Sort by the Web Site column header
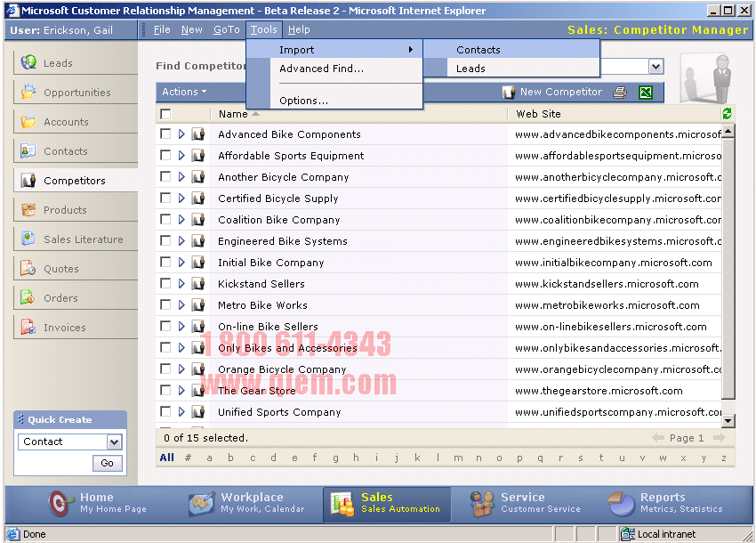 coord(538,114)
